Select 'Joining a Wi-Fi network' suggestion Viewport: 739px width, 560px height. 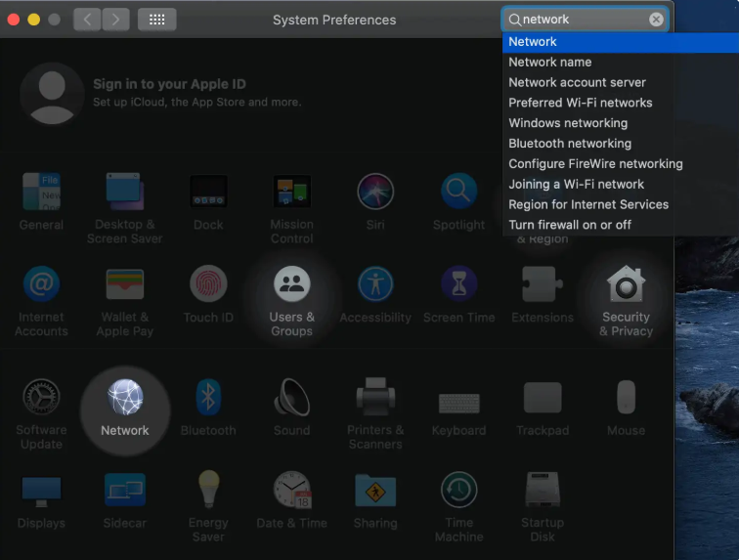point(576,184)
